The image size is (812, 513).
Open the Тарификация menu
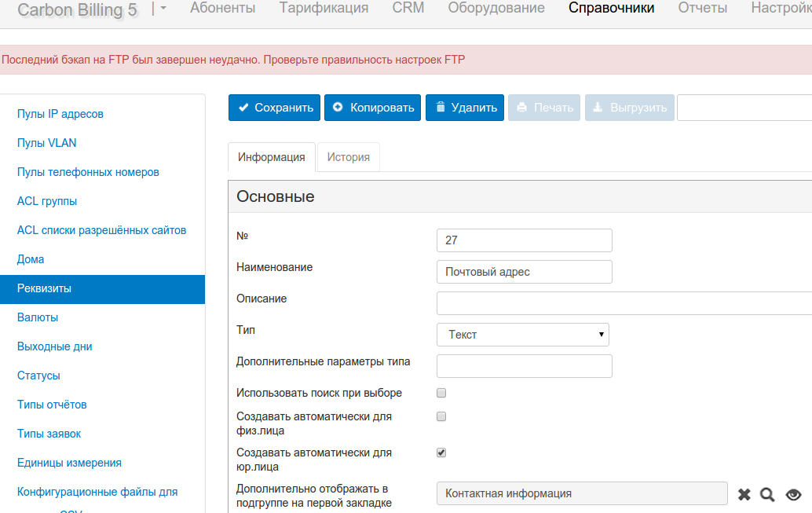pyautogui.click(x=324, y=8)
